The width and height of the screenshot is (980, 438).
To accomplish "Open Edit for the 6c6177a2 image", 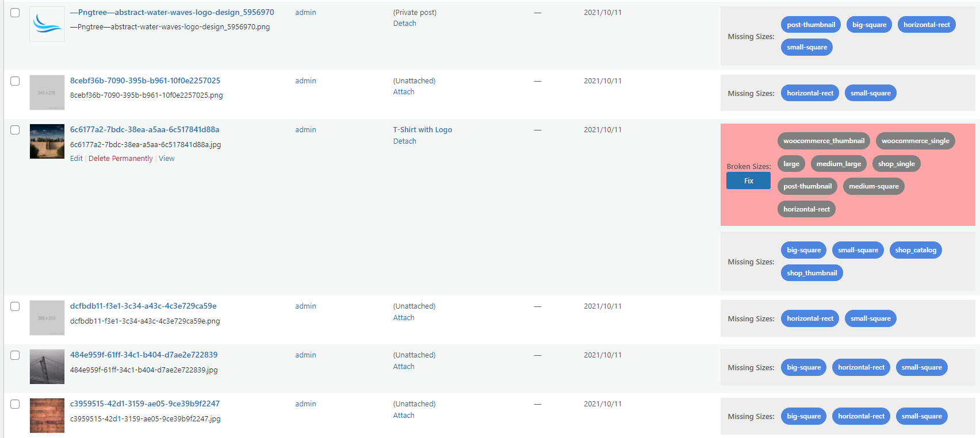I will [76, 158].
